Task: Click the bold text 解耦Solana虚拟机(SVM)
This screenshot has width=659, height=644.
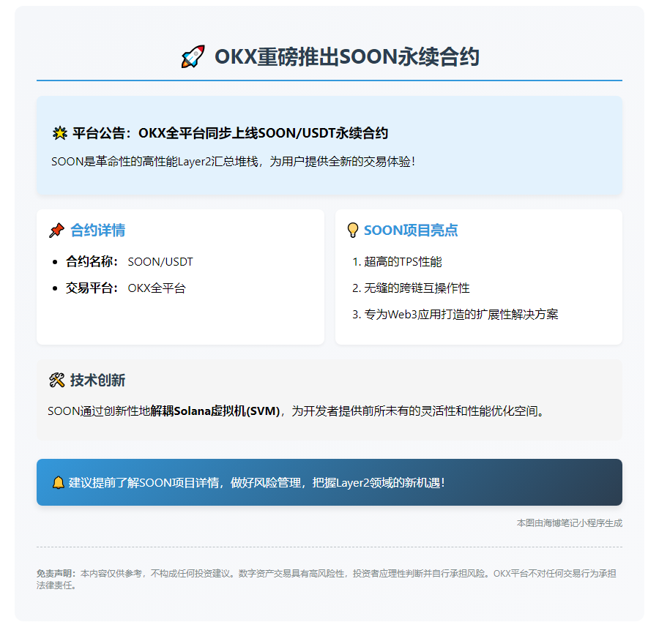Action: click(215, 411)
